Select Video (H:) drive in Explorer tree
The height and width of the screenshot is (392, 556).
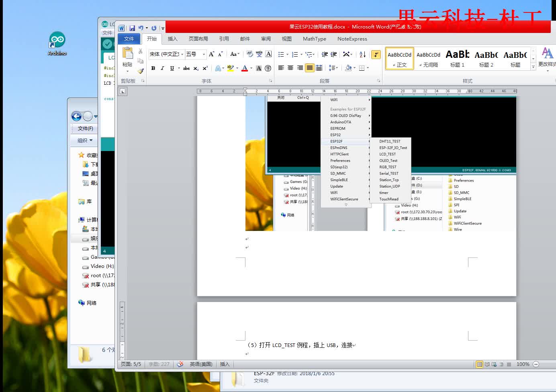102,266
